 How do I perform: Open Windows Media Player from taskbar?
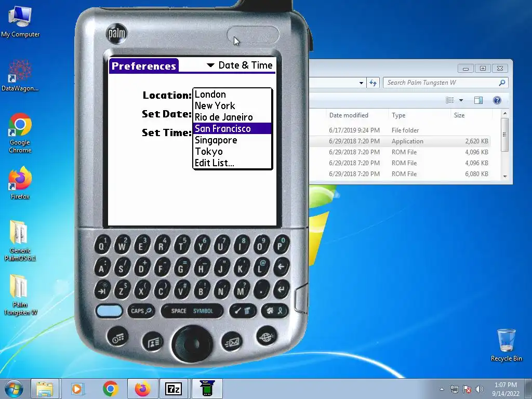click(77, 389)
